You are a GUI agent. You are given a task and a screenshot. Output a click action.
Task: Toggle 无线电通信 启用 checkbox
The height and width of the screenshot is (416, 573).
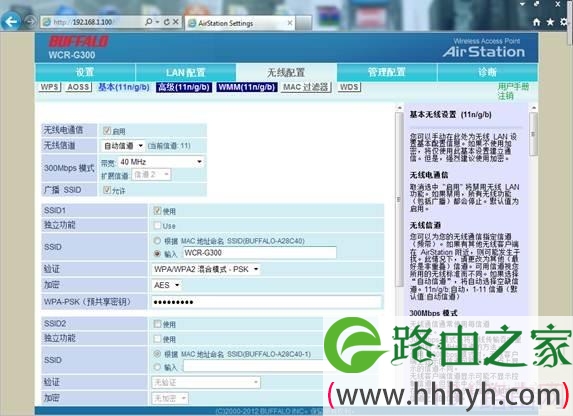107,131
